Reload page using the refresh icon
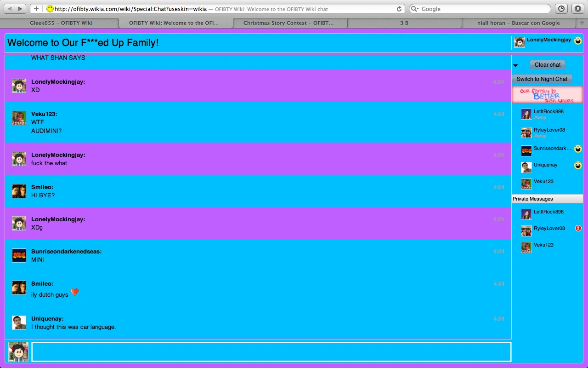Image resolution: width=588 pixels, height=368 pixels. pos(399,9)
